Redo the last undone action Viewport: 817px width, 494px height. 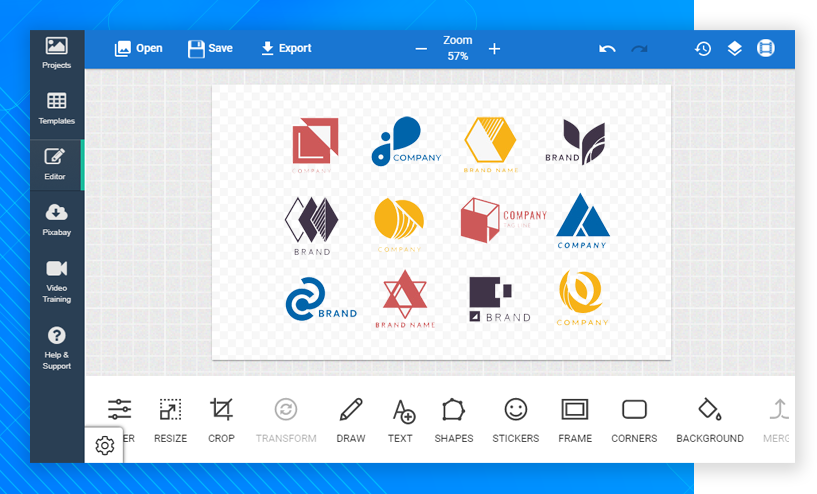click(x=639, y=49)
